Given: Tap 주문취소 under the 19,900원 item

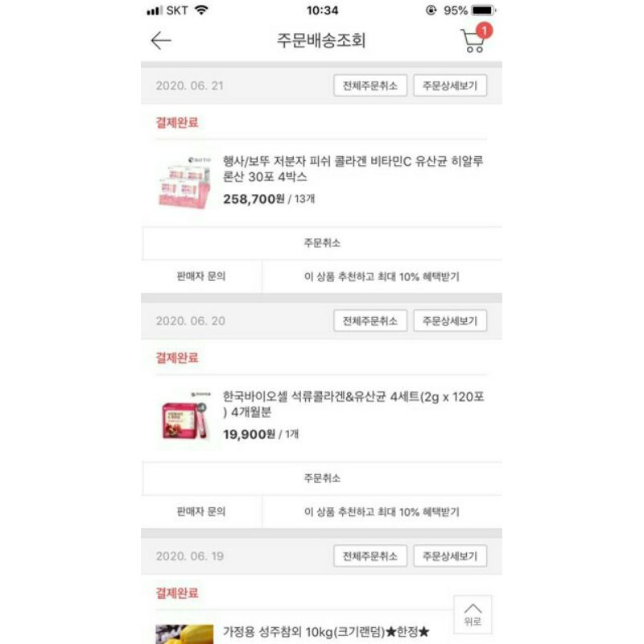Looking at the screenshot, I should pyautogui.click(x=322, y=478).
